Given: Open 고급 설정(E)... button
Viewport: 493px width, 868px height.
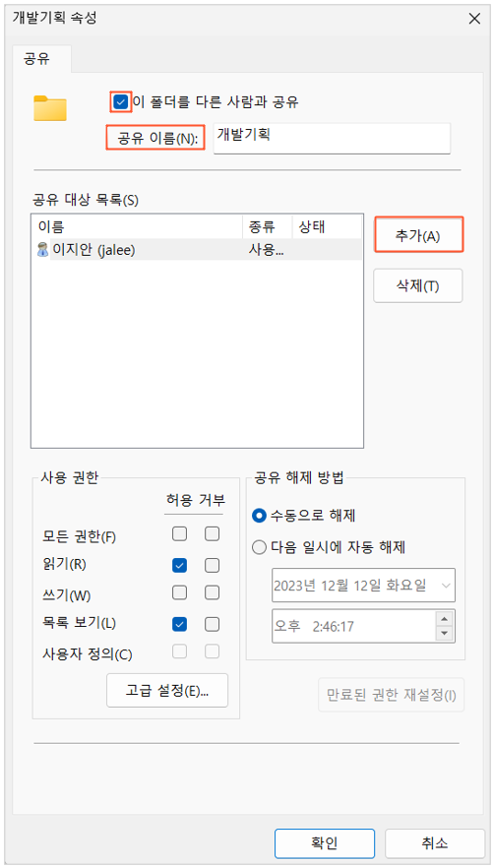Looking at the screenshot, I should (167, 690).
